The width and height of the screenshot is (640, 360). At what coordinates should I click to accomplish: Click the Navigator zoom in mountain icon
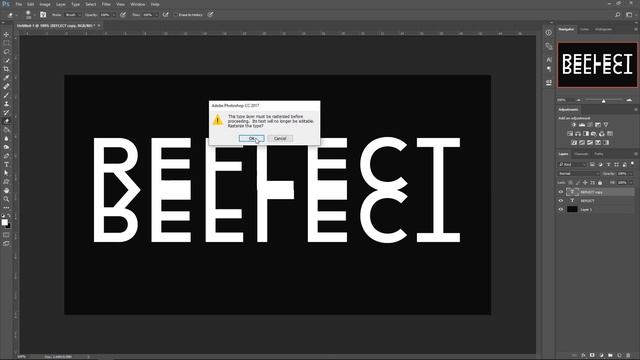pos(629,100)
